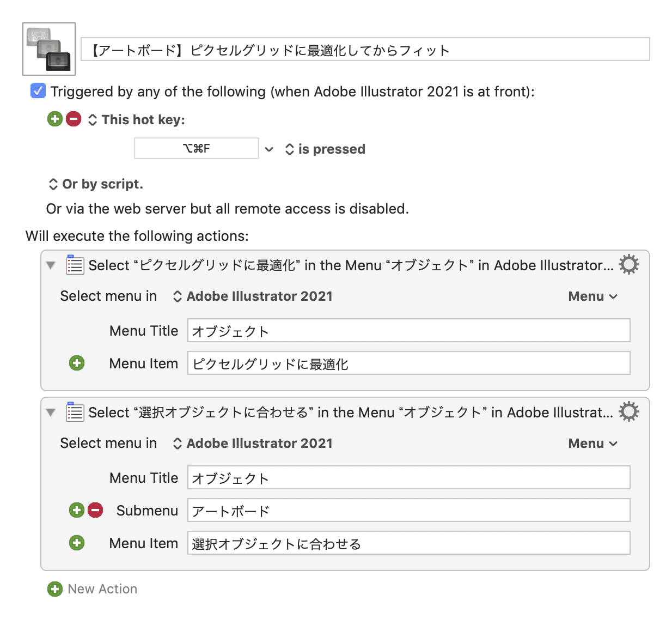The image size is (672, 619).
Task: Remove the アートボード submenu field
Action: coord(96,510)
